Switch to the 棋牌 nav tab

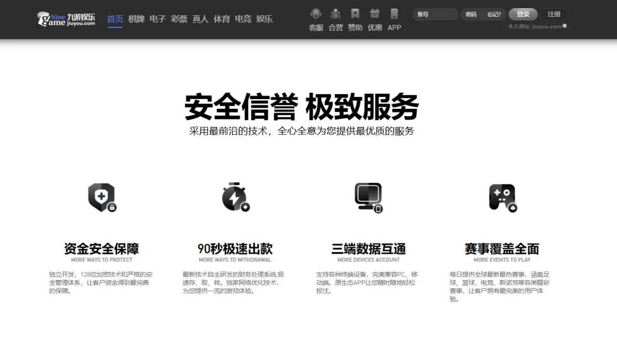tap(136, 19)
